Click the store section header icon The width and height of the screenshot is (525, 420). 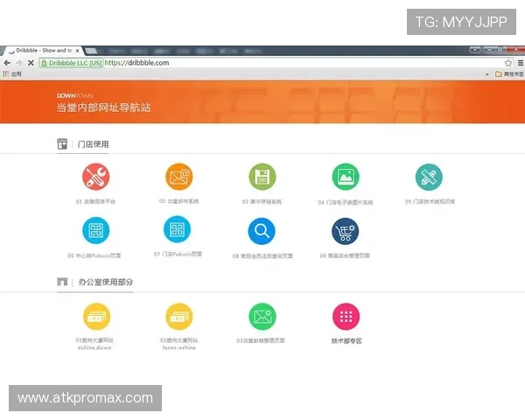tap(62, 144)
